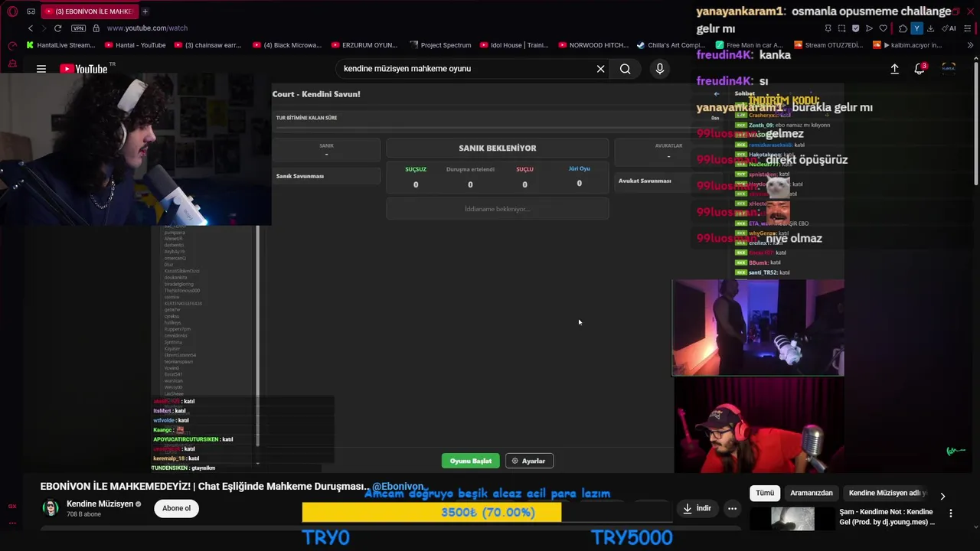980x551 pixels.
Task: Open the Opera ad blocker shield
Action: (x=855, y=28)
